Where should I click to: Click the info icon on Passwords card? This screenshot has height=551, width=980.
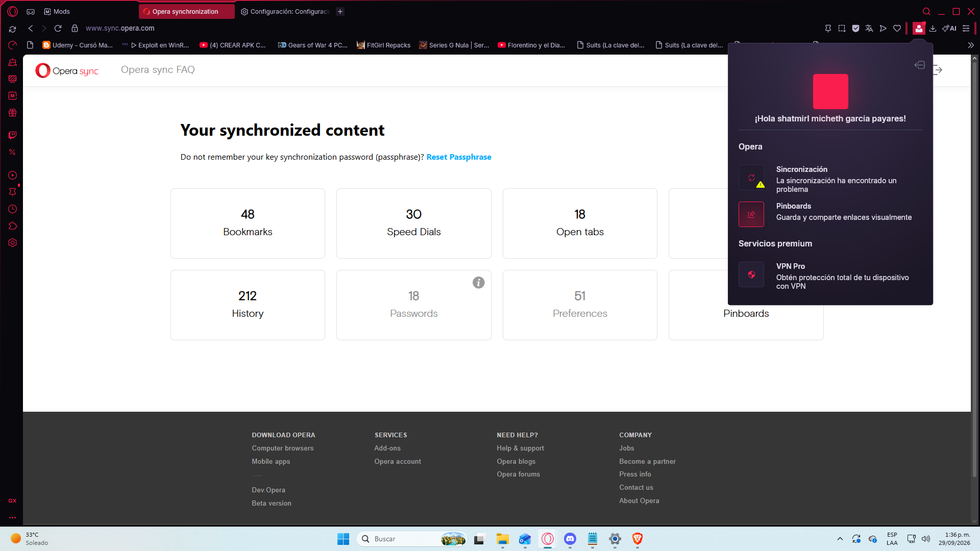478,283
